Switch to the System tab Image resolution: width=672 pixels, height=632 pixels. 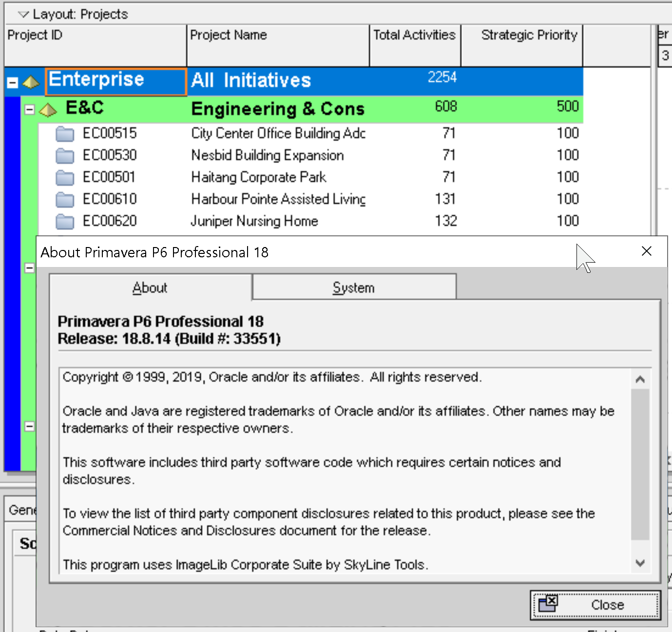pyautogui.click(x=354, y=287)
